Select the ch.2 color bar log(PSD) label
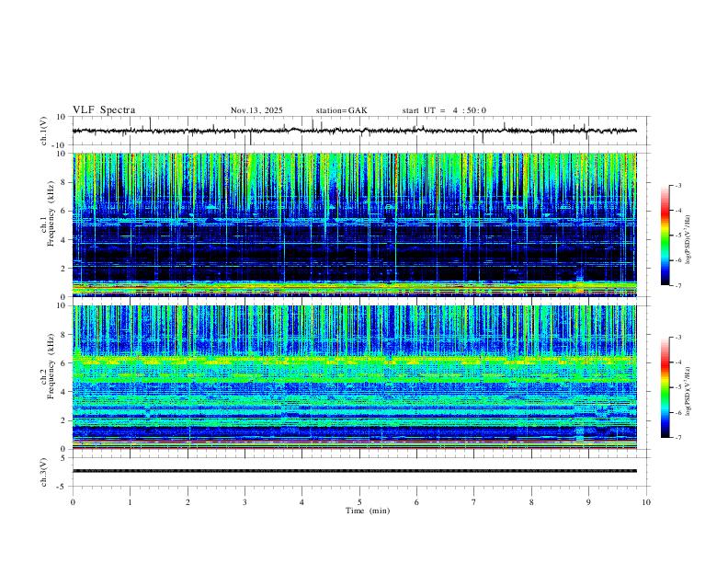 coord(688,391)
